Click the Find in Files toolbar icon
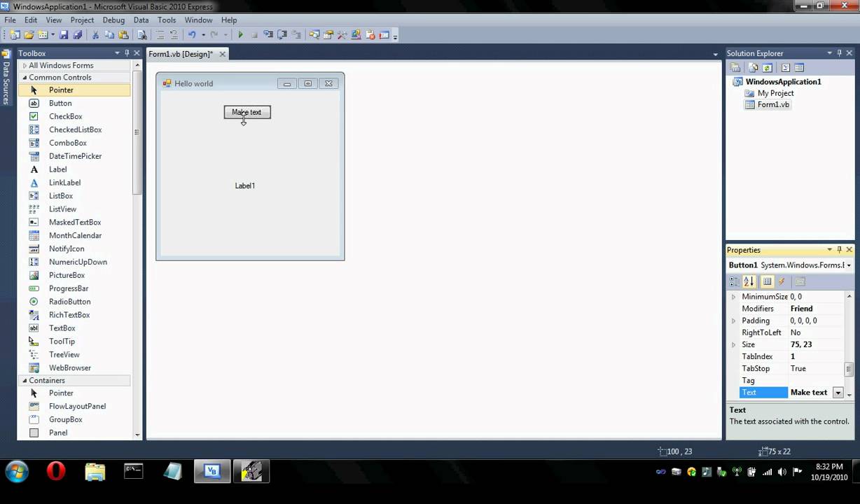The image size is (860, 504). [142, 34]
